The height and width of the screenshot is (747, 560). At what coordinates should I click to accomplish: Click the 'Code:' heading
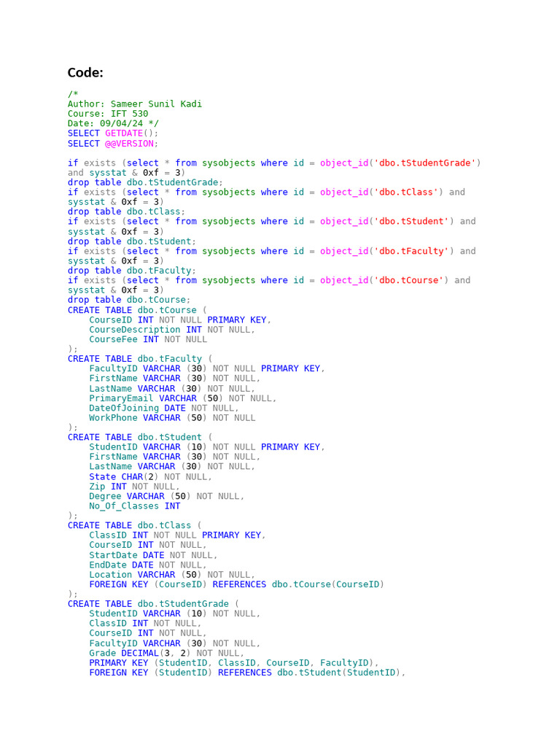85,72
